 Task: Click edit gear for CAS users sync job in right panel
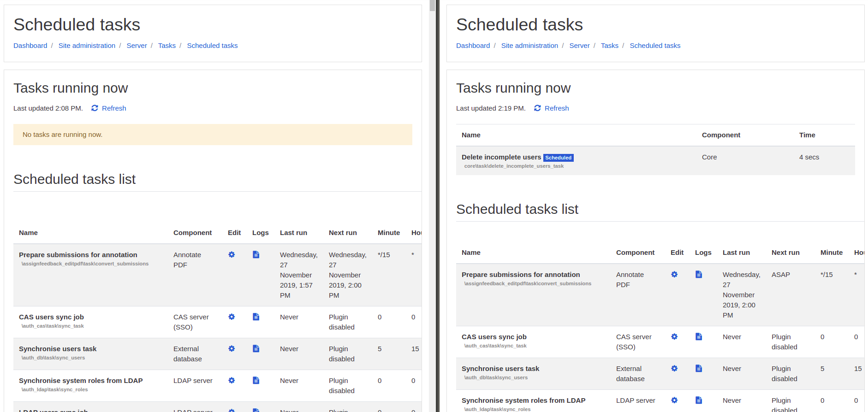[x=674, y=336]
